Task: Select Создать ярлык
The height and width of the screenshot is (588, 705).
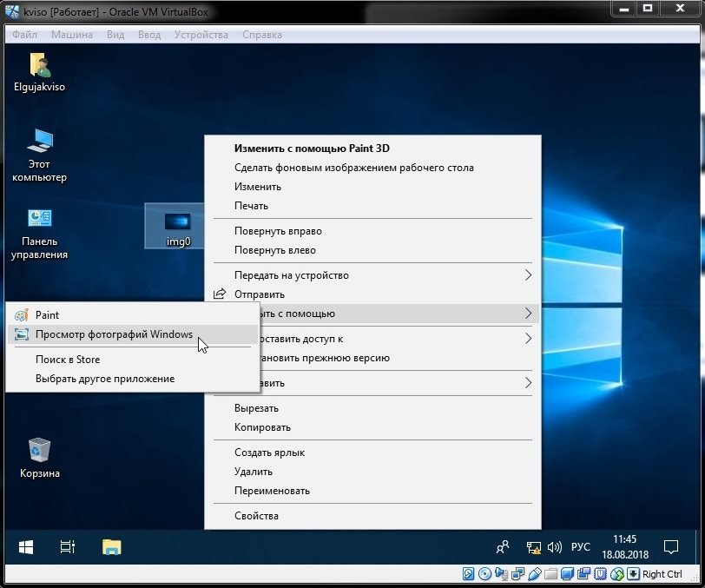Action: coord(372,453)
